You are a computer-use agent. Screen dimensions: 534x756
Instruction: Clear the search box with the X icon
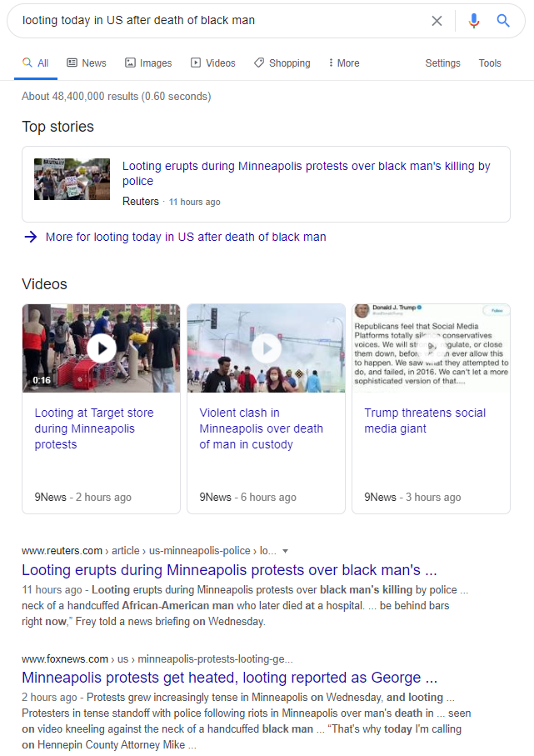[x=437, y=21]
